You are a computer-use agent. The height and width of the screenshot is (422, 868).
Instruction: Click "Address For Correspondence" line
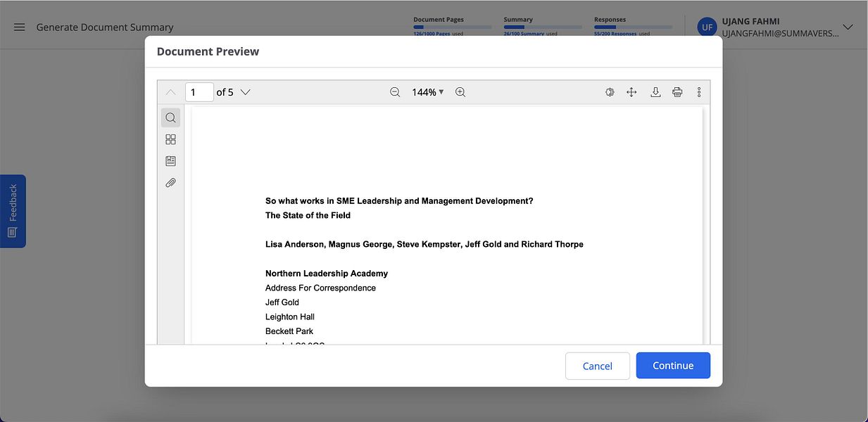pyautogui.click(x=320, y=288)
